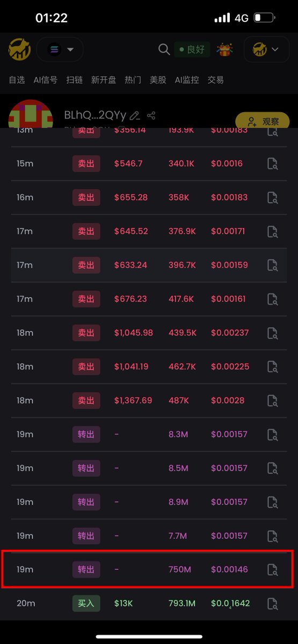Switch to the 自选 tab
This screenshot has height=644, width=298.
coord(17,80)
